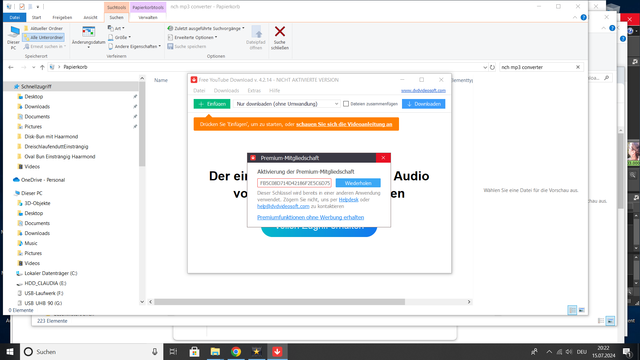The width and height of the screenshot is (640, 360).
Task: Click the Papierkorb address bar path
Action: (75, 67)
